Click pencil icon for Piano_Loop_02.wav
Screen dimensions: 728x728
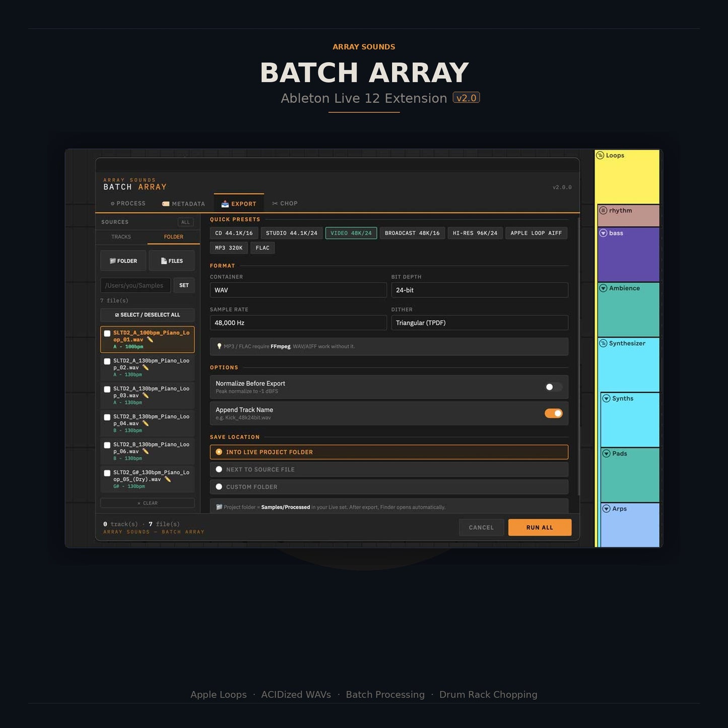coord(146,368)
